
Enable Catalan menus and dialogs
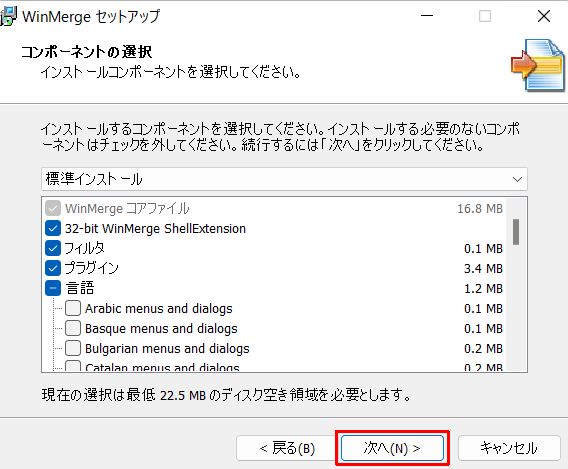coord(73,366)
